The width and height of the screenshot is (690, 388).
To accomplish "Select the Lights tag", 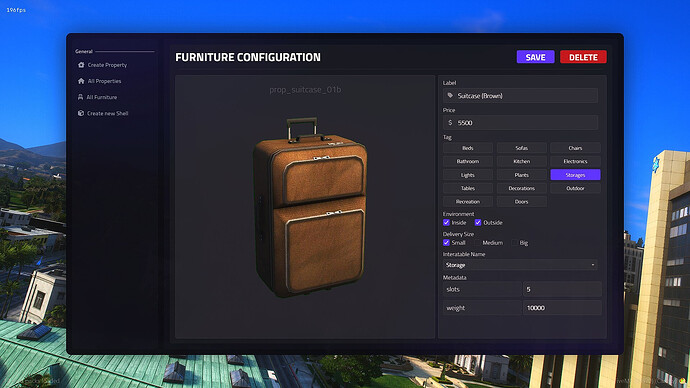I will pyautogui.click(x=468, y=175).
